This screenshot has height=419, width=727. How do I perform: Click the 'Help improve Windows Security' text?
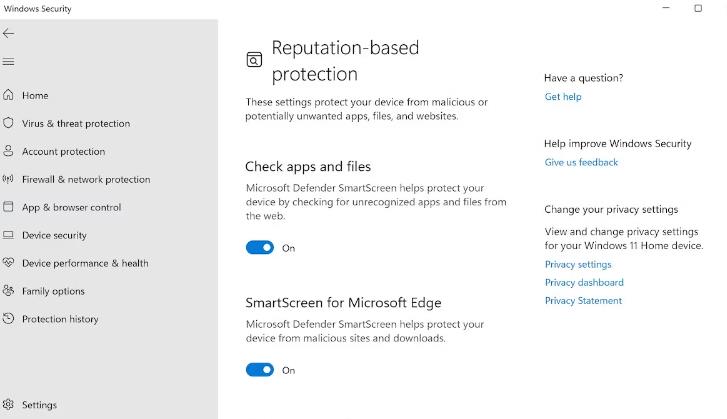click(618, 144)
